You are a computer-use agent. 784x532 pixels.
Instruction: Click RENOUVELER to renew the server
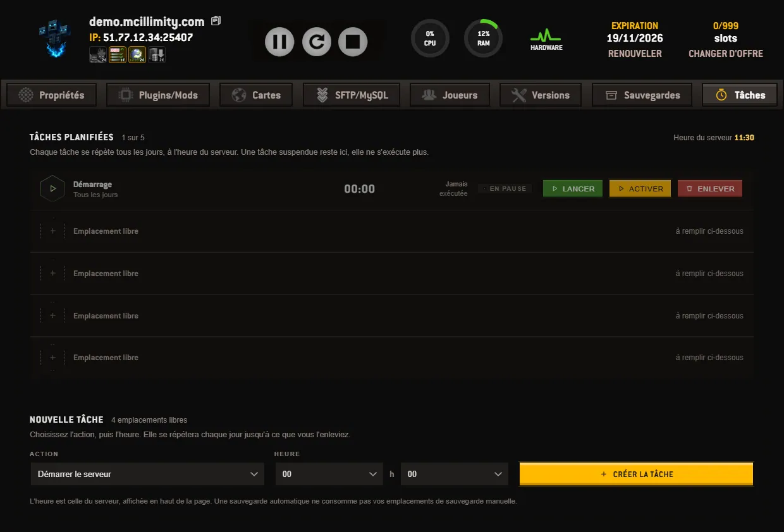[x=635, y=54]
